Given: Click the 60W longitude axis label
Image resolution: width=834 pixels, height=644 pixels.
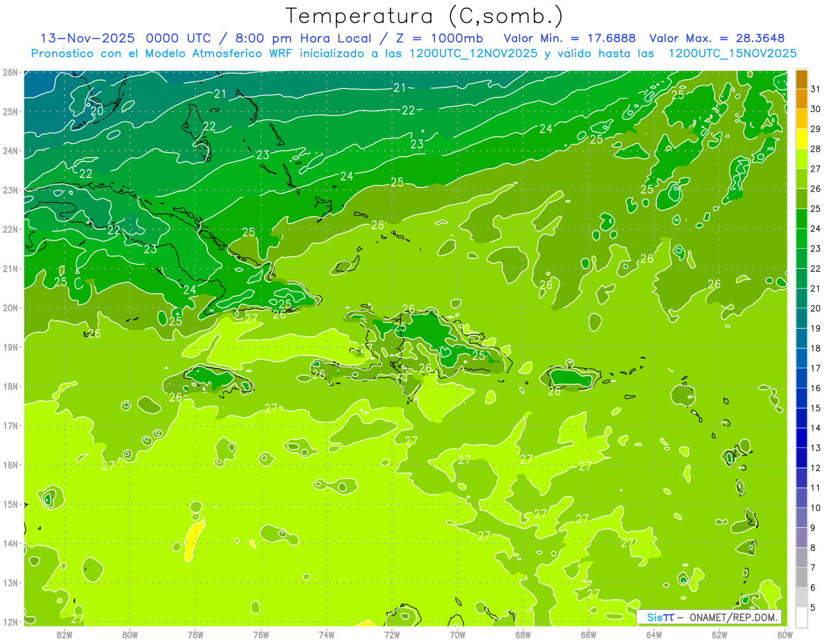Looking at the screenshot, I should point(785,634).
